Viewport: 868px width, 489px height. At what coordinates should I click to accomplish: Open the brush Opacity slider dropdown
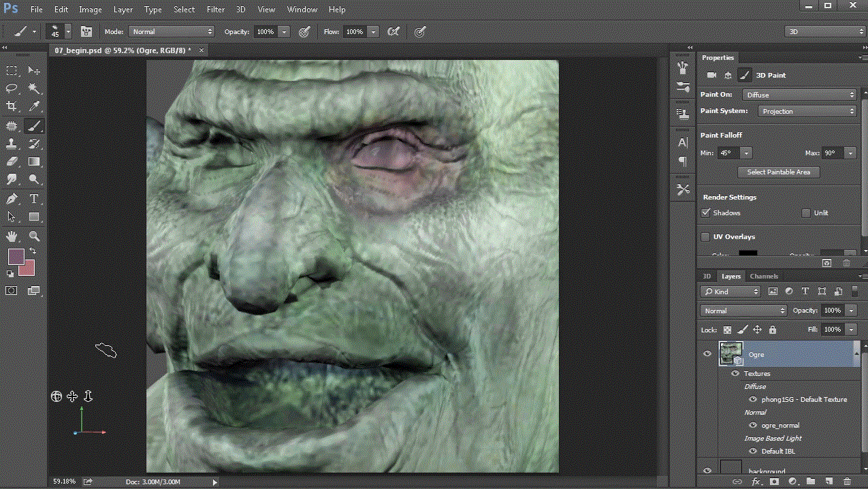coord(284,31)
